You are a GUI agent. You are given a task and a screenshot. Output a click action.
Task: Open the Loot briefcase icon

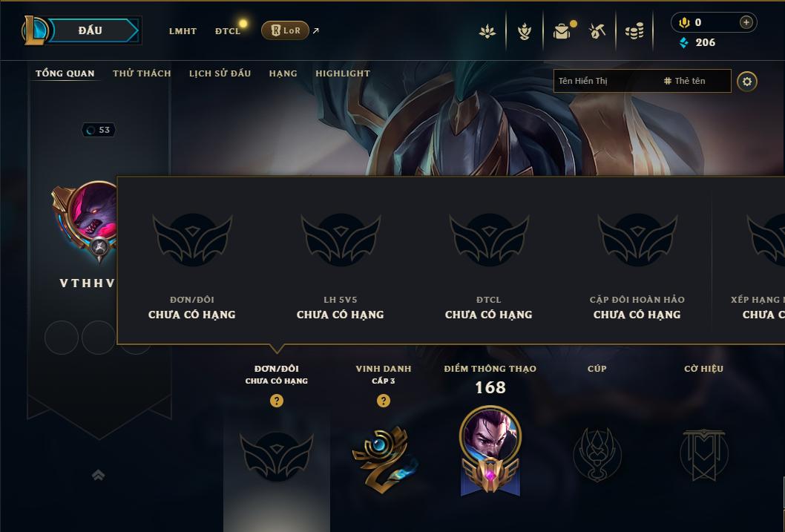tap(562, 31)
